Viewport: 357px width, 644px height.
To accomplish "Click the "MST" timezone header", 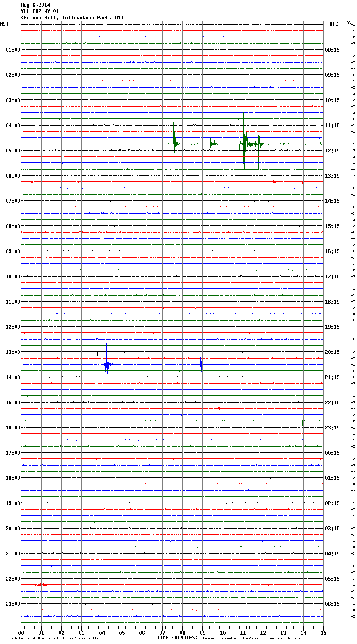I will pyautogui.click(x=4, y=24).
